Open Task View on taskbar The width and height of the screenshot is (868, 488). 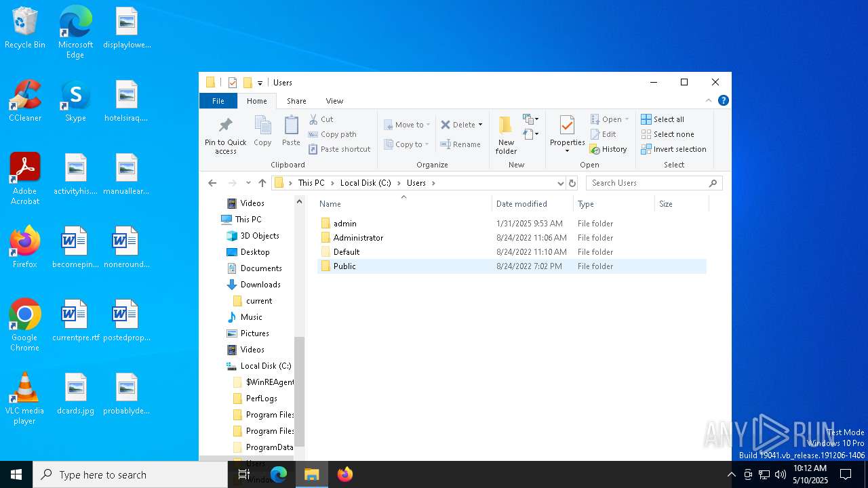point(244,474)
